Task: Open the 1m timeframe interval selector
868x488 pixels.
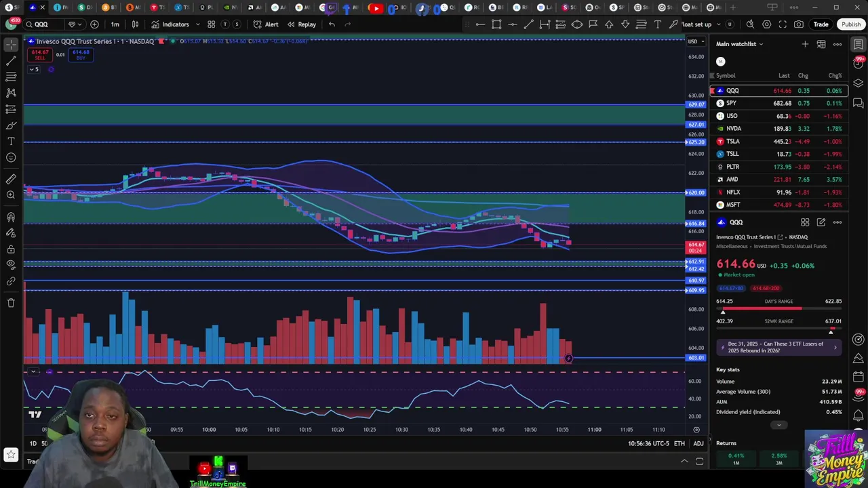Action: tap(115, 24)
